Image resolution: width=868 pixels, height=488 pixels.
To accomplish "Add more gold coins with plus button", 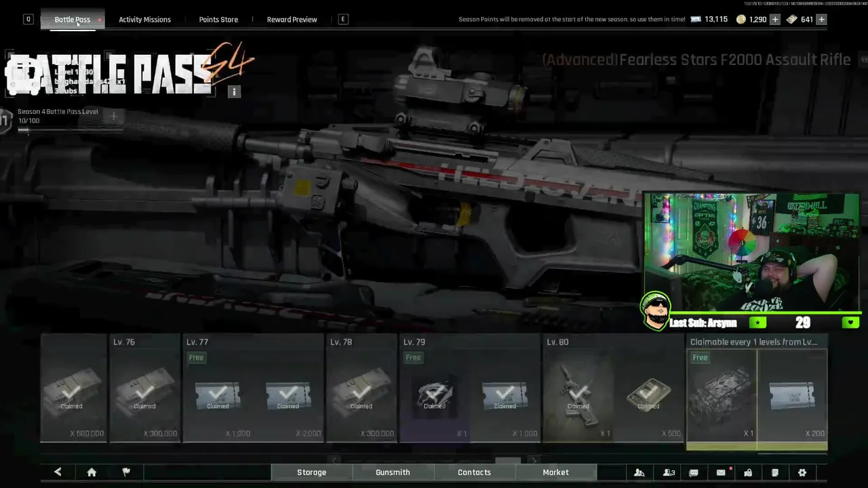I will [775, 20].
